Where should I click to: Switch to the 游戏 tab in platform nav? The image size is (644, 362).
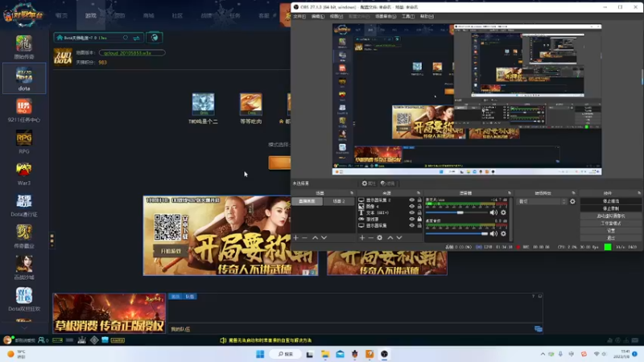point(91,15)
